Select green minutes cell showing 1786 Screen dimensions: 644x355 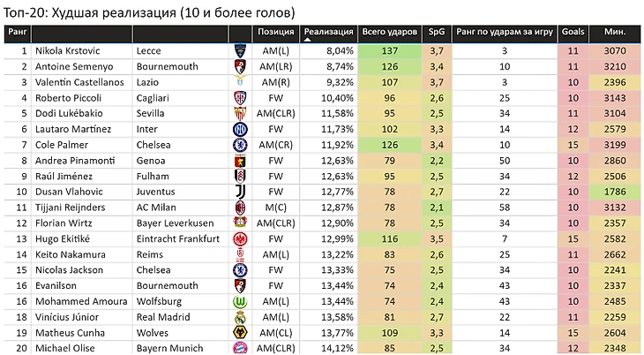pyautogui.click(x=615, y=192)
